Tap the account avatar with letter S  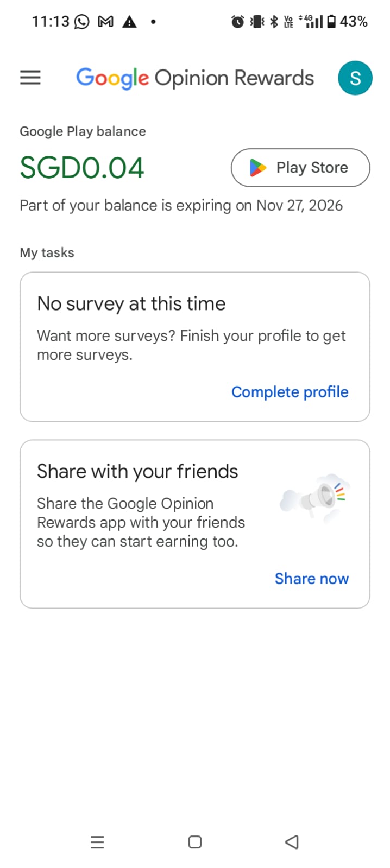[355, 78]
